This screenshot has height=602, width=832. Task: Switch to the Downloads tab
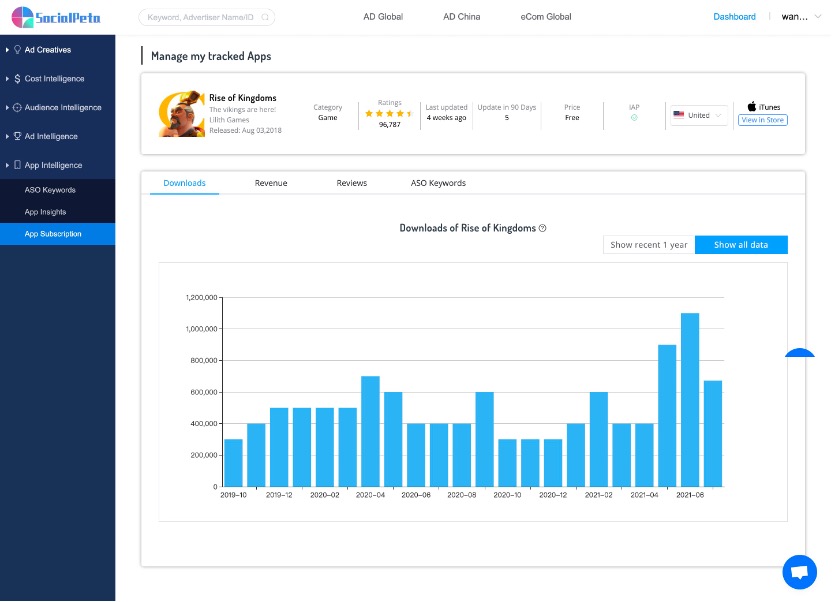tap(184, 183)
